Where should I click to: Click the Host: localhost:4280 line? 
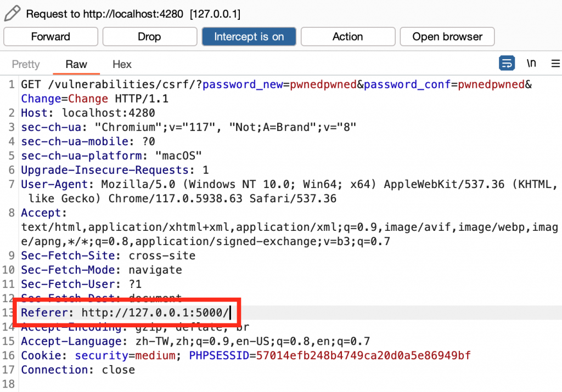click(88, 113)
